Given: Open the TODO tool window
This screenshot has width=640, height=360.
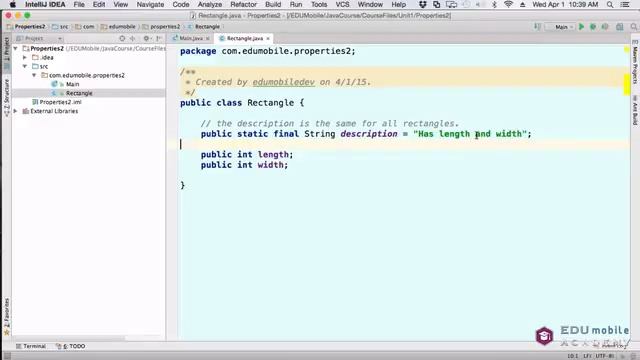Looking at the screenshot, I should tap(71, 346).
